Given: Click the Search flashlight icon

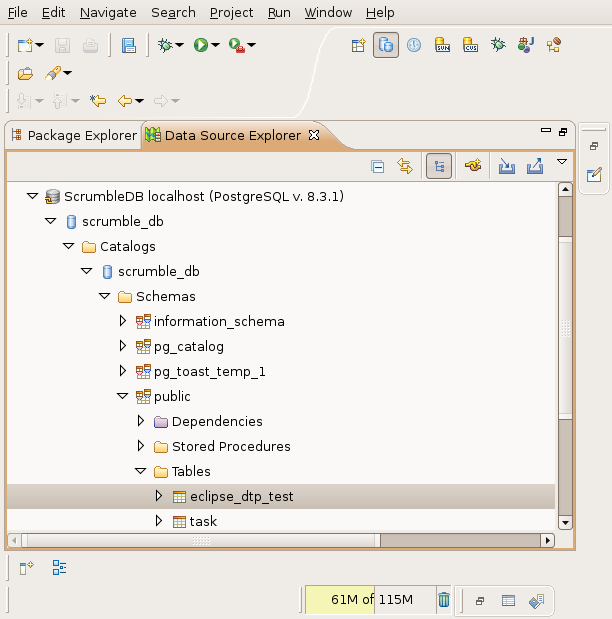Looking at the screenshot, I should 53,73.
